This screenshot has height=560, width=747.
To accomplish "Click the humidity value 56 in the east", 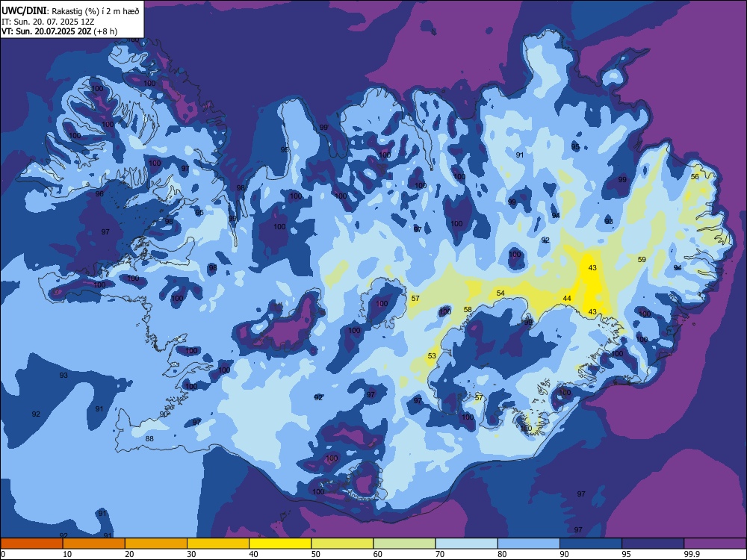I will pos(695,177).
